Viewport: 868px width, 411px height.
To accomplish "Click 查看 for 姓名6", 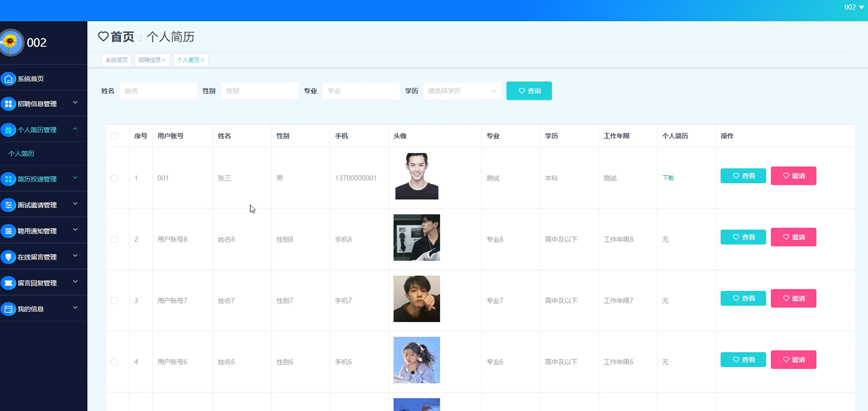I will coord(743,359).
